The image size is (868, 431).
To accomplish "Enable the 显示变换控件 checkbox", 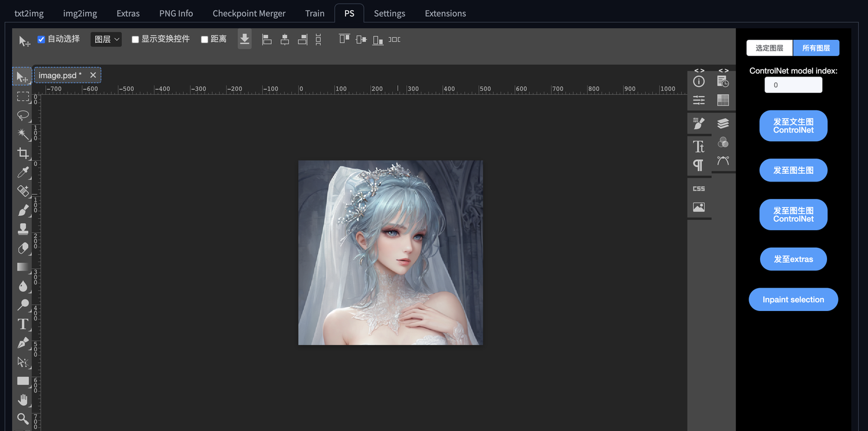I will 136,39.
